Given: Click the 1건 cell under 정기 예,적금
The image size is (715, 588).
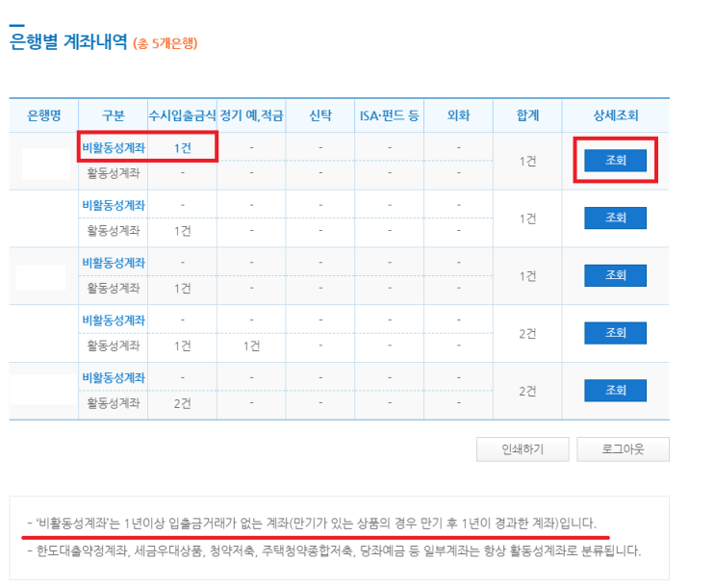Looking at the screenshot, I should [251, 346].
